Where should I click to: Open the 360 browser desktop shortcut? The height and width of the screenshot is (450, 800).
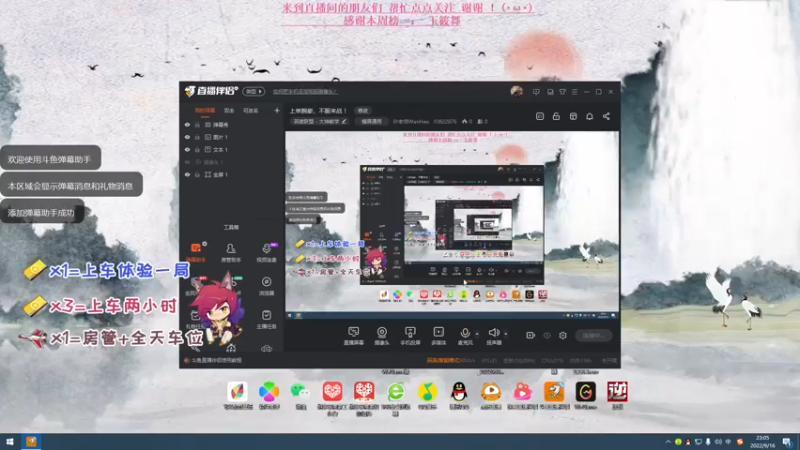point(395,398)
